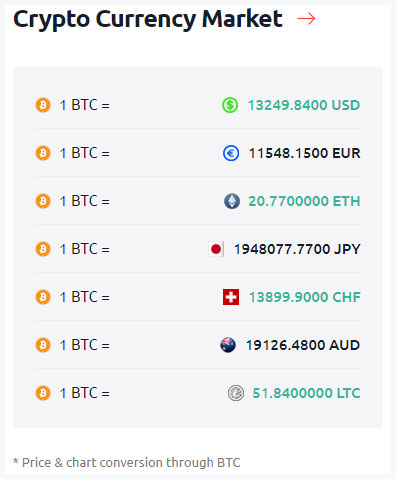
Task: Click the Japan flag icon
Action: click(216, 249)
